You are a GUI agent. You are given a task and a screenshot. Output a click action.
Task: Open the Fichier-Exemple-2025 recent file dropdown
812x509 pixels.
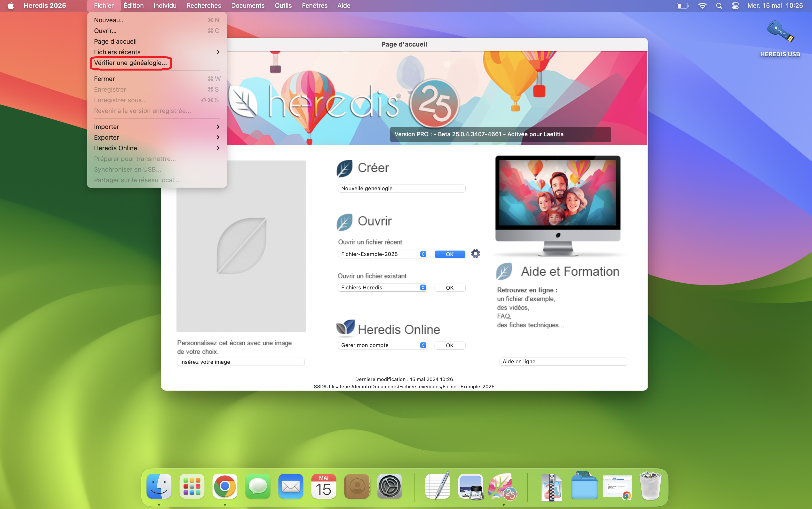tap(382, 254)
